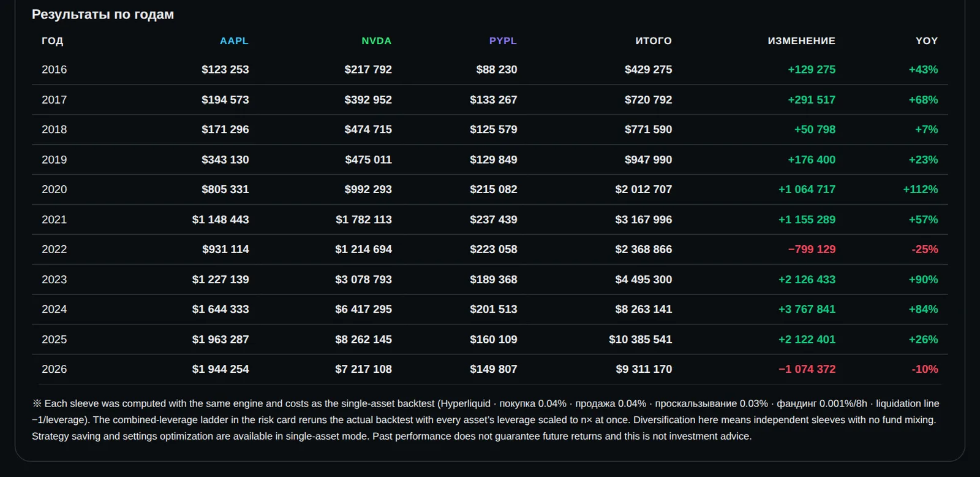Click the 2025 total $10 385 541

tap(640, 339)
